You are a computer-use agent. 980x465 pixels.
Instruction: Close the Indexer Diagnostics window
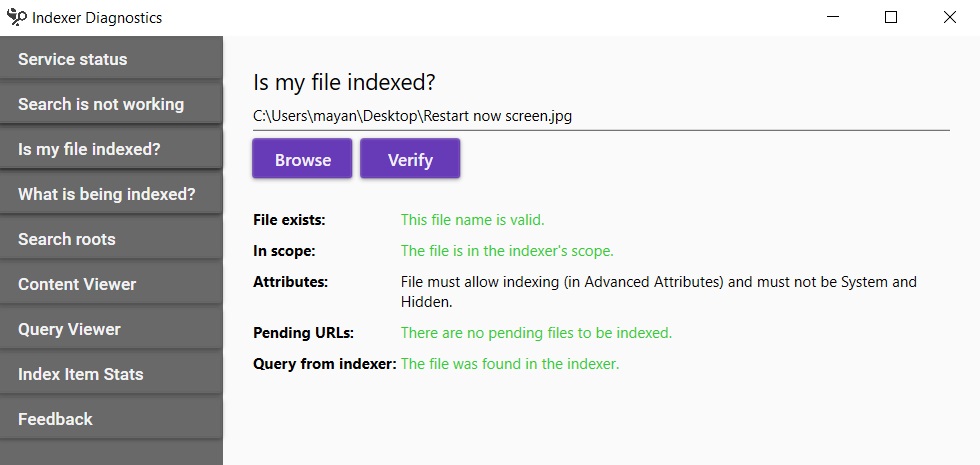click(950, 18)
